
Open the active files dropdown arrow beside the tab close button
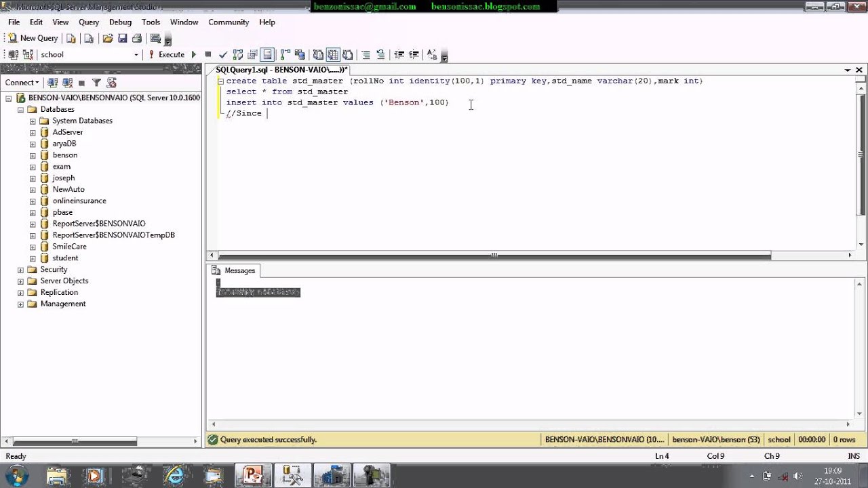(848, 70)
